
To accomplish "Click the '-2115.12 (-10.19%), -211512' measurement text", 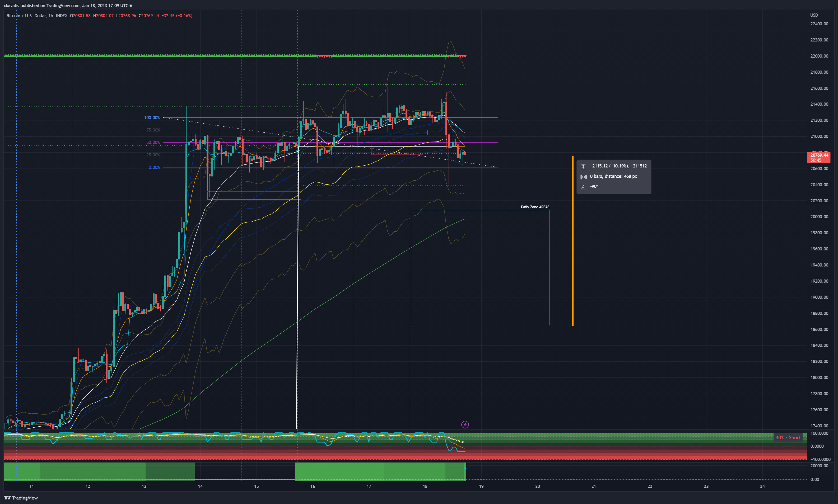I will tap(618, 166).
